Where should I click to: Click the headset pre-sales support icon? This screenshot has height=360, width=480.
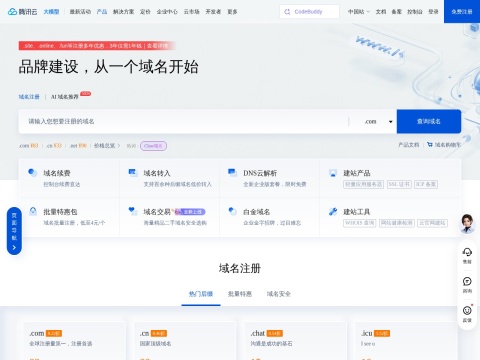(467, 252)
